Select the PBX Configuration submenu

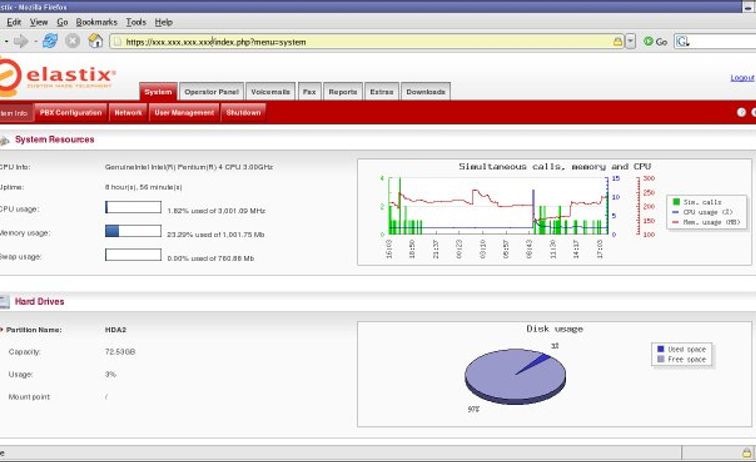coord(71,112)
